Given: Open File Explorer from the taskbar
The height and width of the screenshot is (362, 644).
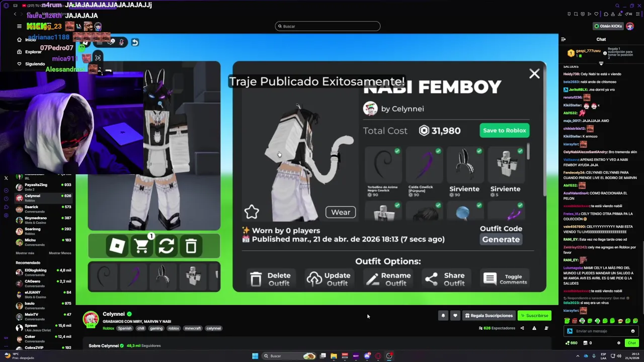Looking at the screenshot, I should click(334, 356).
